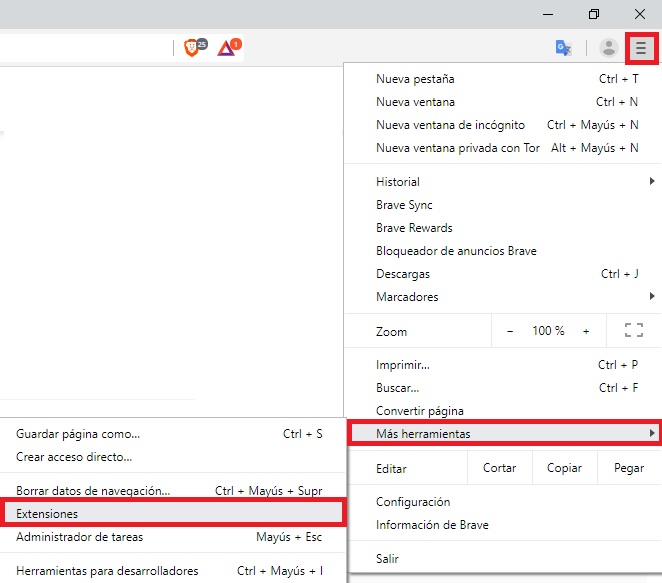This screenshot has height=583, width=662.
Task: Open Brave Sync
Action: tap(502, 205)
